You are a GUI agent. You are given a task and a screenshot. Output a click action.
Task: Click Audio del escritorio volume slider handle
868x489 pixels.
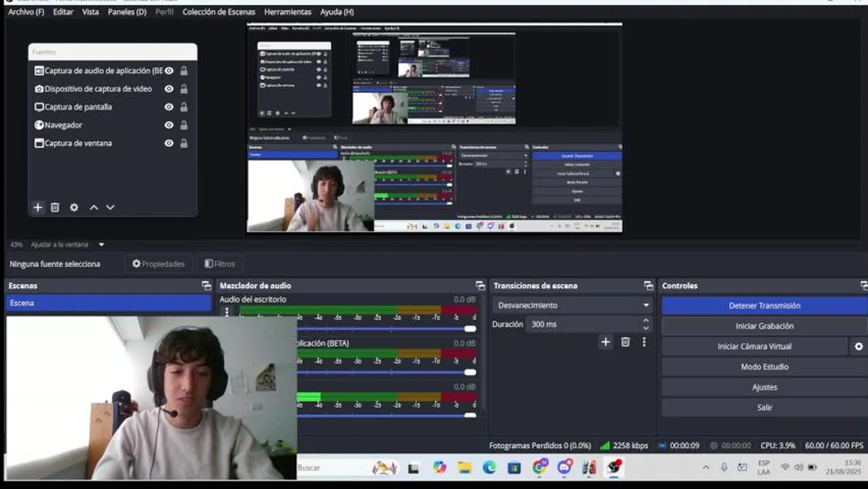click(470, 329)
